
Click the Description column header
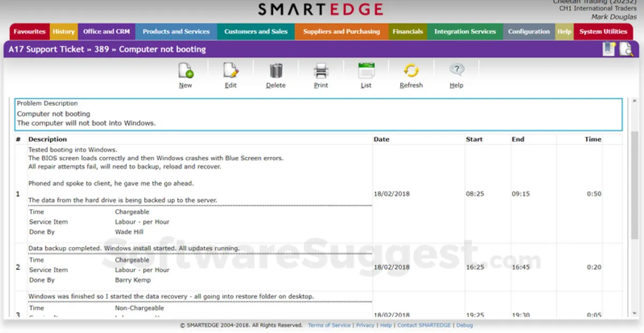tap(48, 139)
